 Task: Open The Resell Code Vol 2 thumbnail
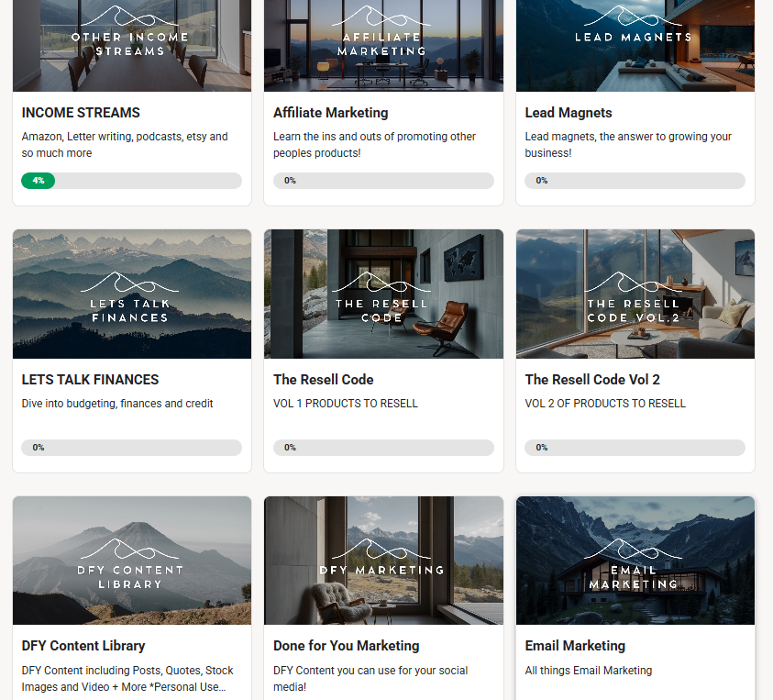click(635, 294)
